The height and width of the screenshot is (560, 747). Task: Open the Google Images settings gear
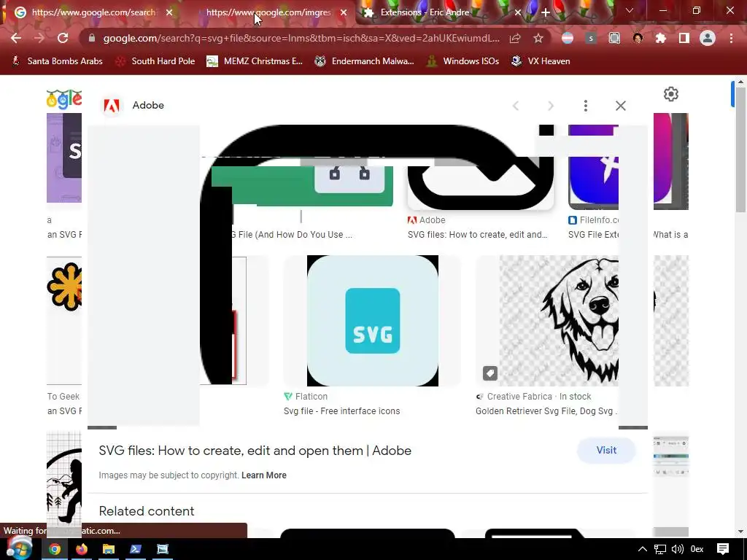pyautogui.click(x=671, y=94)
